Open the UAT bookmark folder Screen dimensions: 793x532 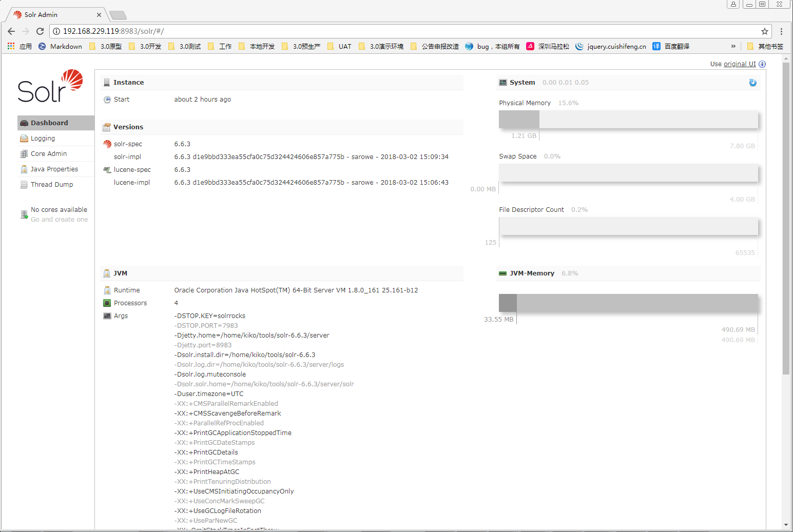point(340,46)
